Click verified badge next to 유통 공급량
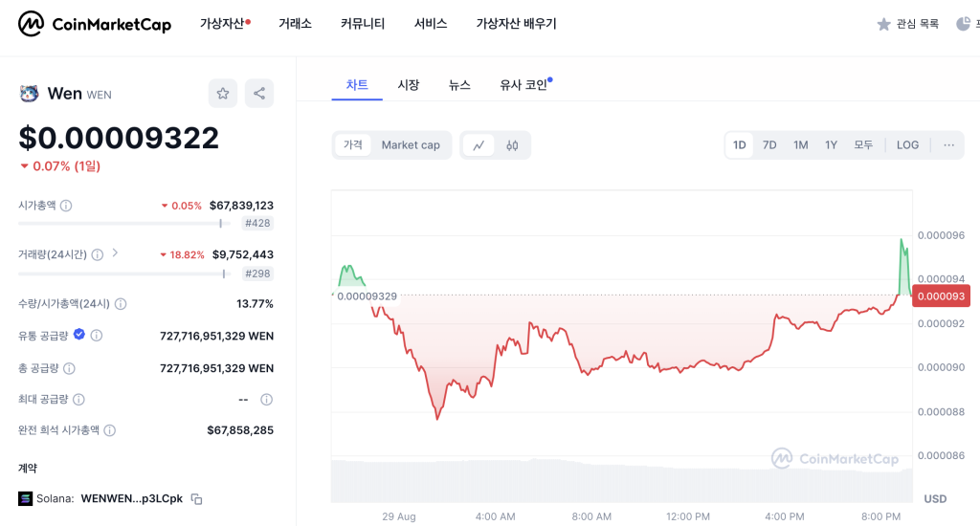The width and height of the screenshot is (980, 526). tap(79, 334)
